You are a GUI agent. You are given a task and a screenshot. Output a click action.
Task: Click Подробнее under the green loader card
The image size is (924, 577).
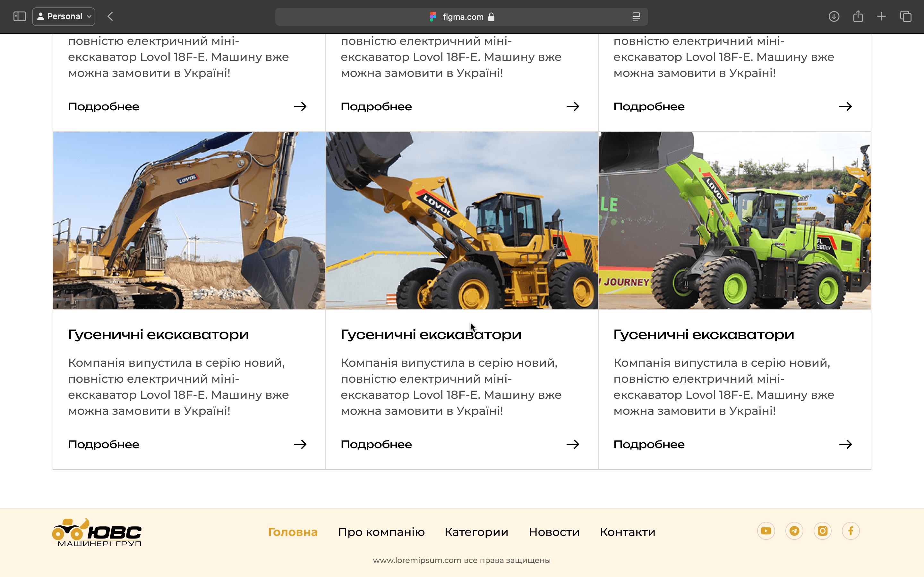pyautogui.click(x=649, y=444)
